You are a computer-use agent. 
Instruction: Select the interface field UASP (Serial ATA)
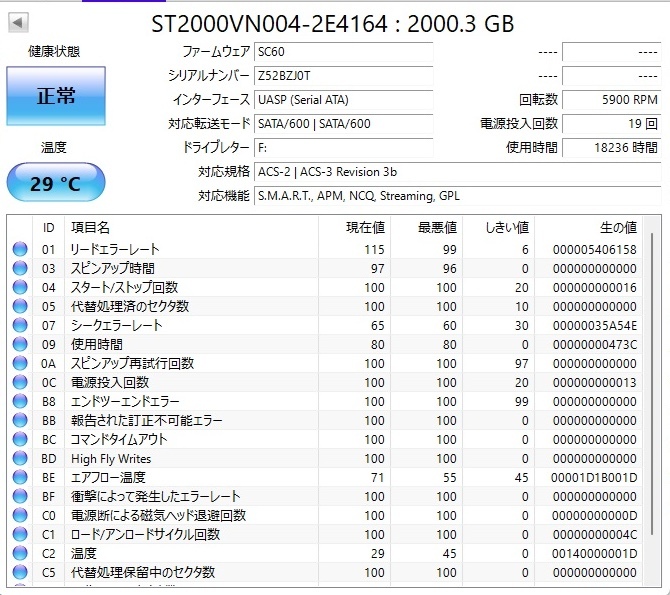[344, 100]
